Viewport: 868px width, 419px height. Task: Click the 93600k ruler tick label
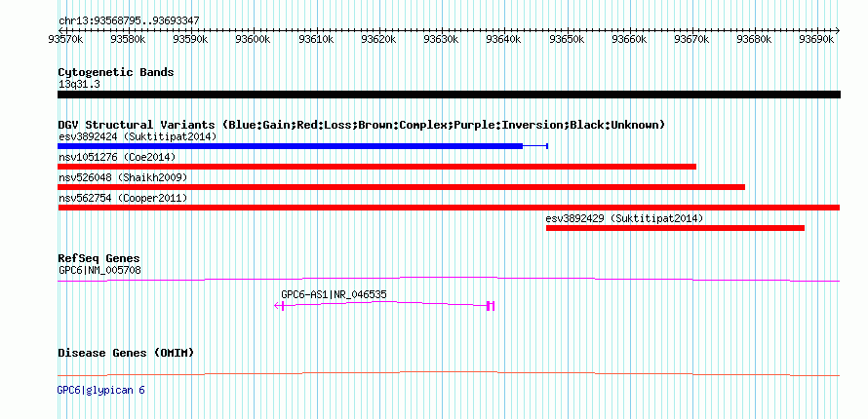coord(253,39)
